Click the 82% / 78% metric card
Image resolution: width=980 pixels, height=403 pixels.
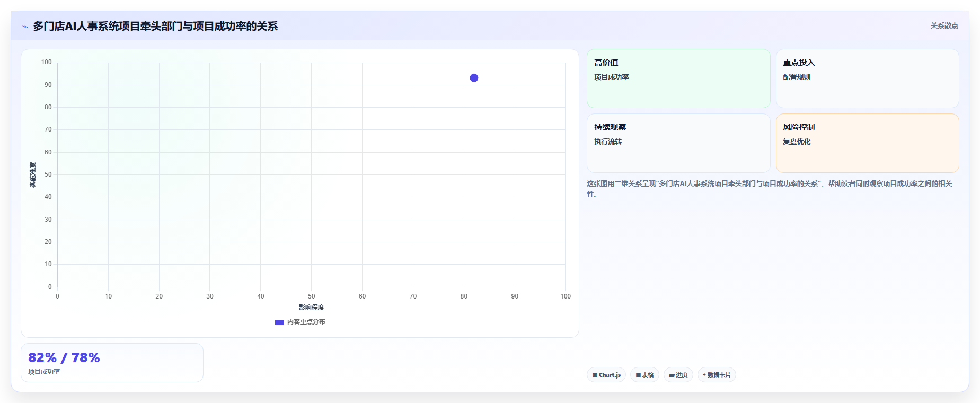(x=112, y=363)
